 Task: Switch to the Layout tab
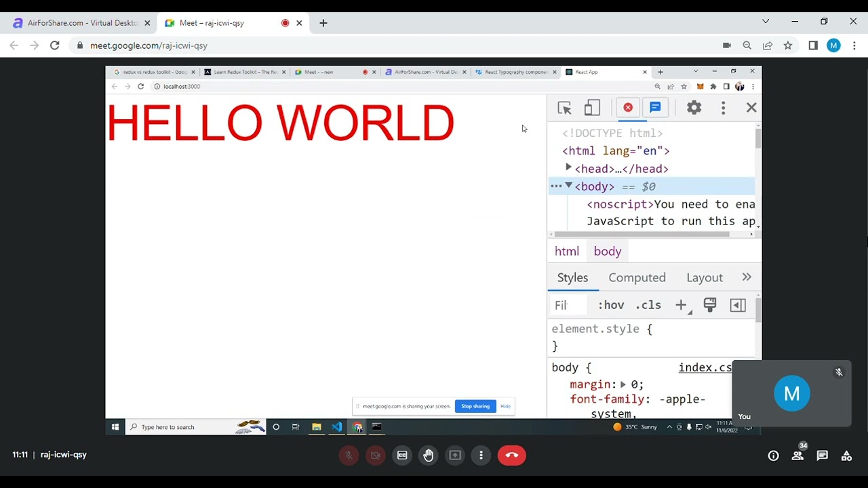pos(705,278)
